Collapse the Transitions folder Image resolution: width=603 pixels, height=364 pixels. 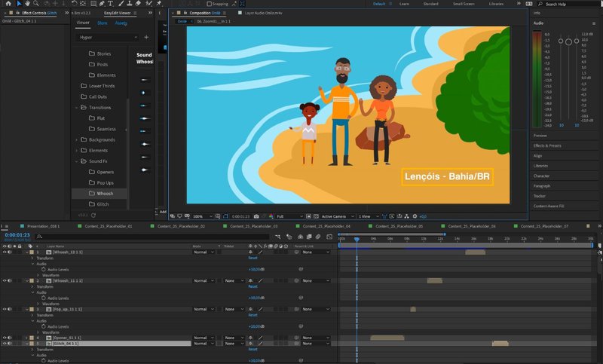[x=77, y=108]
